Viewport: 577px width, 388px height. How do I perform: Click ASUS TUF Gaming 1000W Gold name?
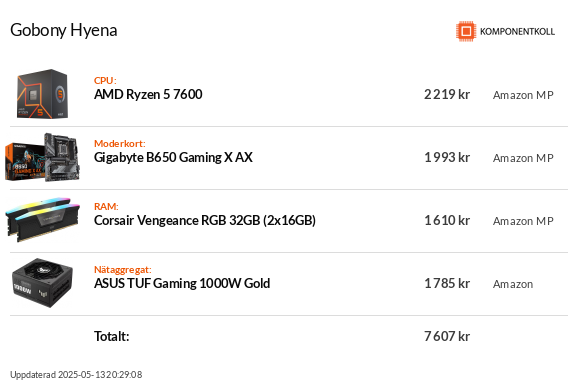(182, 283)
